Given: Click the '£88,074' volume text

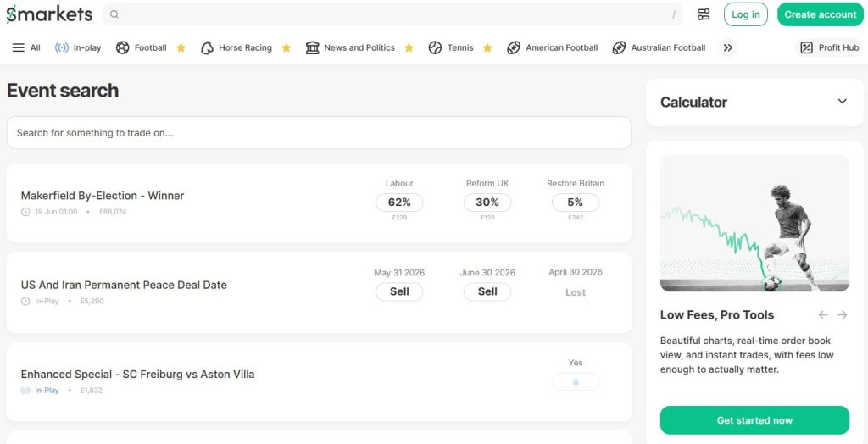Looking at the screenshot, I should (113, 212).
